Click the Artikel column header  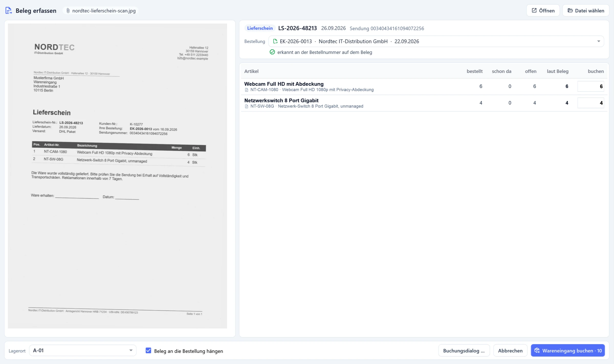pos(251,71)
